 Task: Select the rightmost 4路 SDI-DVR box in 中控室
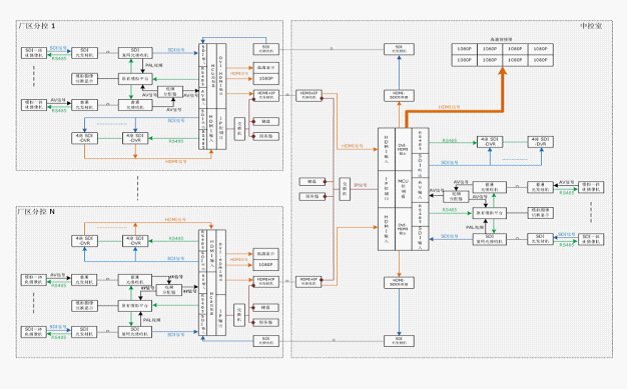[x=541, y=142]
